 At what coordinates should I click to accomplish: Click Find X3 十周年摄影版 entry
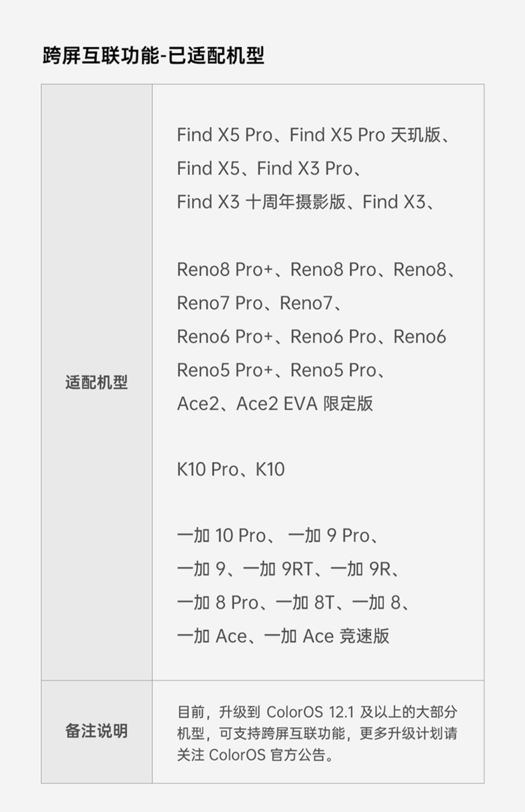(261, 202)
